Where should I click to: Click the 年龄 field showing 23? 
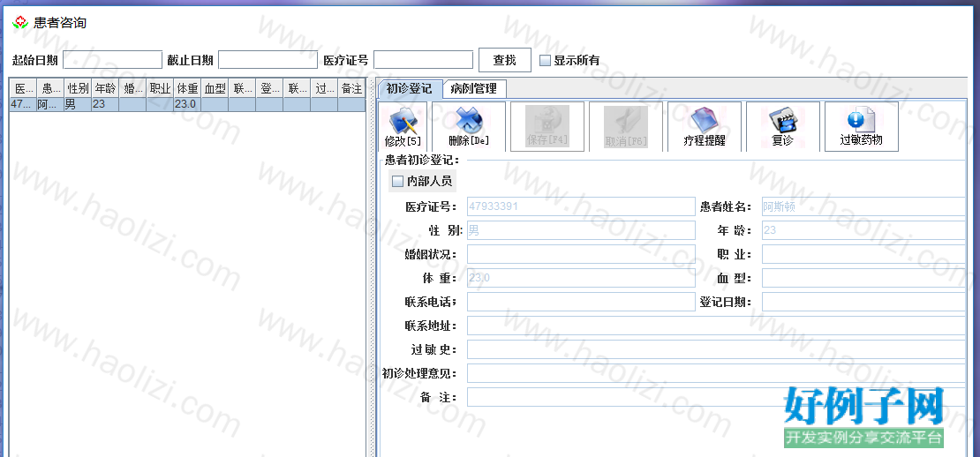(863, 230)
